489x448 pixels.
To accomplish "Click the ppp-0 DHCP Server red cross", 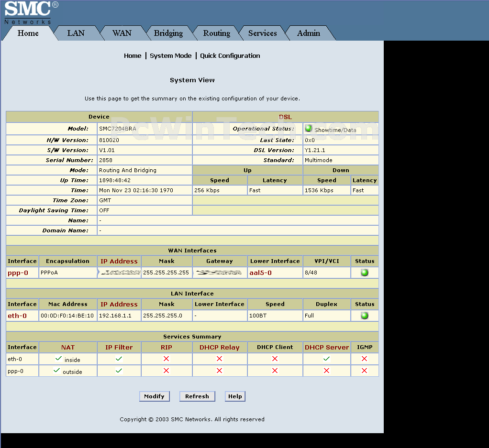I will point(326,371).
